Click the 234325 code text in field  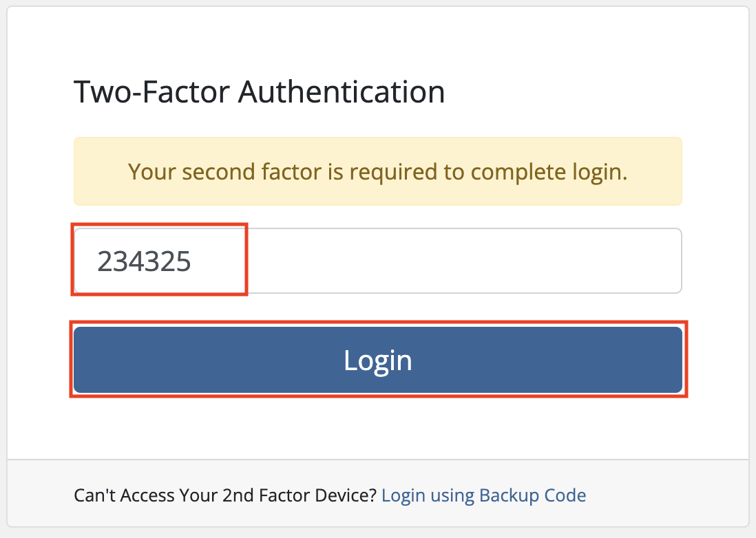(144, 261)
